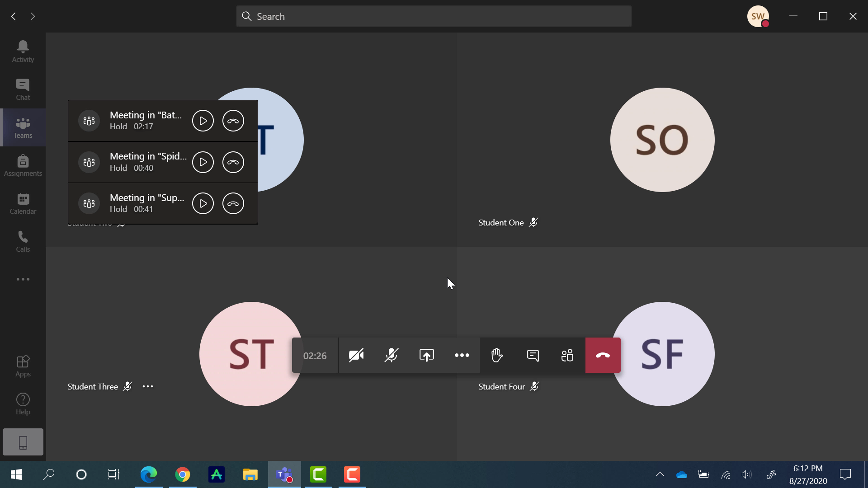Image resolution: width=868 pixels, height=488 pixels.
Task: Select the Meeting in "Spid..." title text
Action: click(x=148, y=156)
